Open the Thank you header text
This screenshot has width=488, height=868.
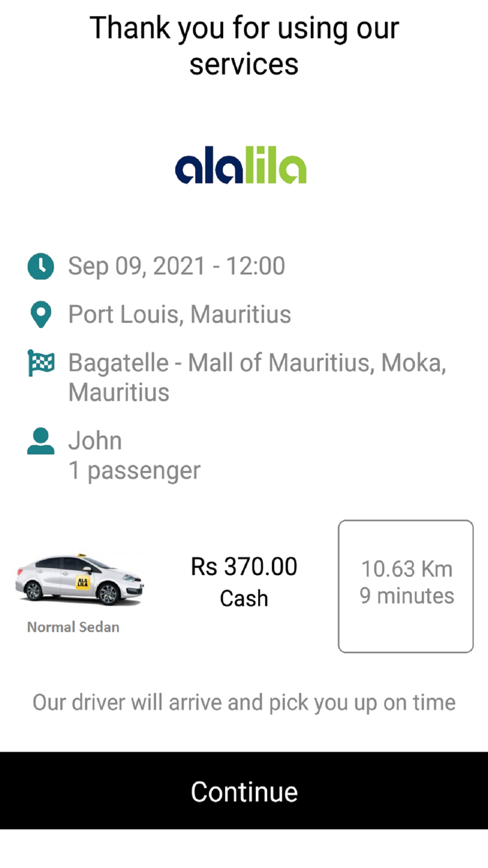pos(243,45)
